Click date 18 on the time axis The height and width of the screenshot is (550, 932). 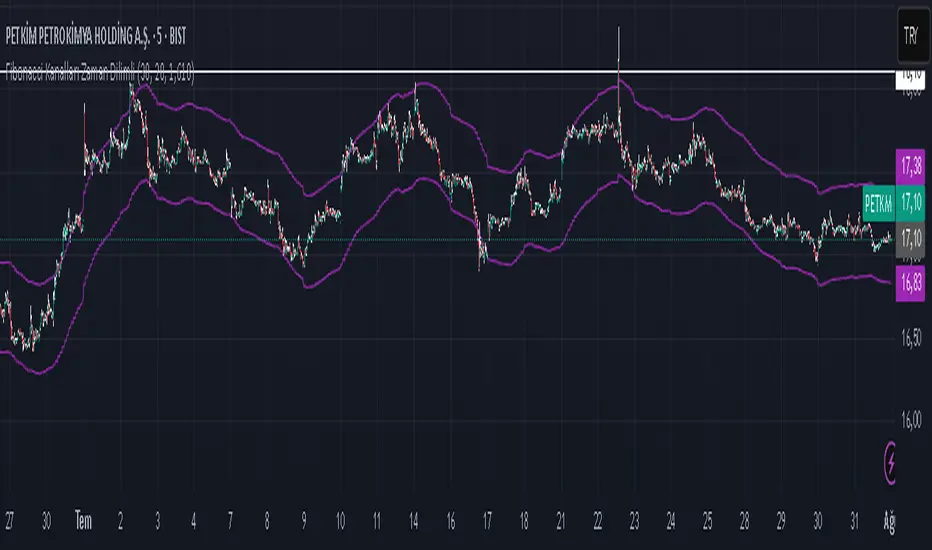[524, 521]
